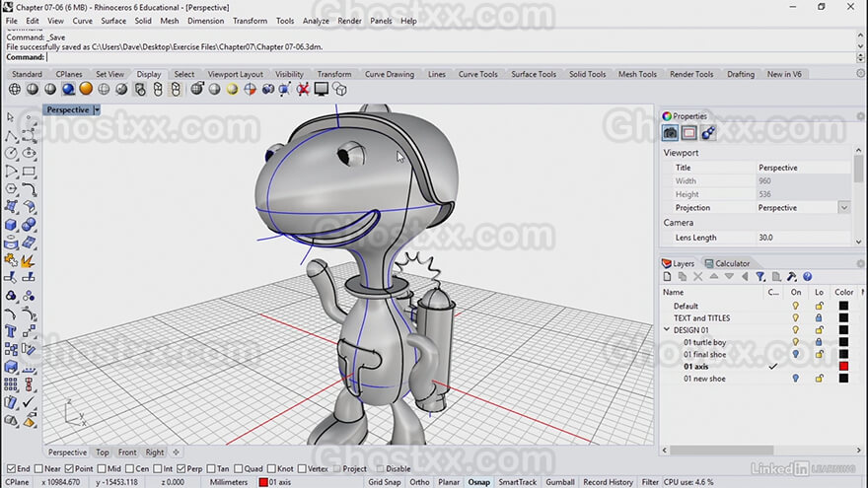Switch to the Top viewport tab
Screen dimensions: 868x488
coord(103,453)
